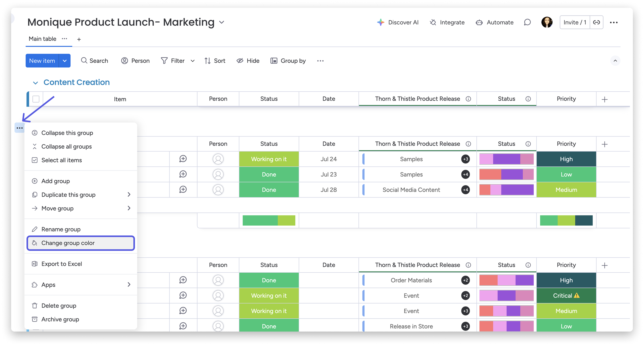The image size is (644, 346).
Task: Toggle the Hide columns eye option
Action: pyautogui.click(x=248, y=61)
